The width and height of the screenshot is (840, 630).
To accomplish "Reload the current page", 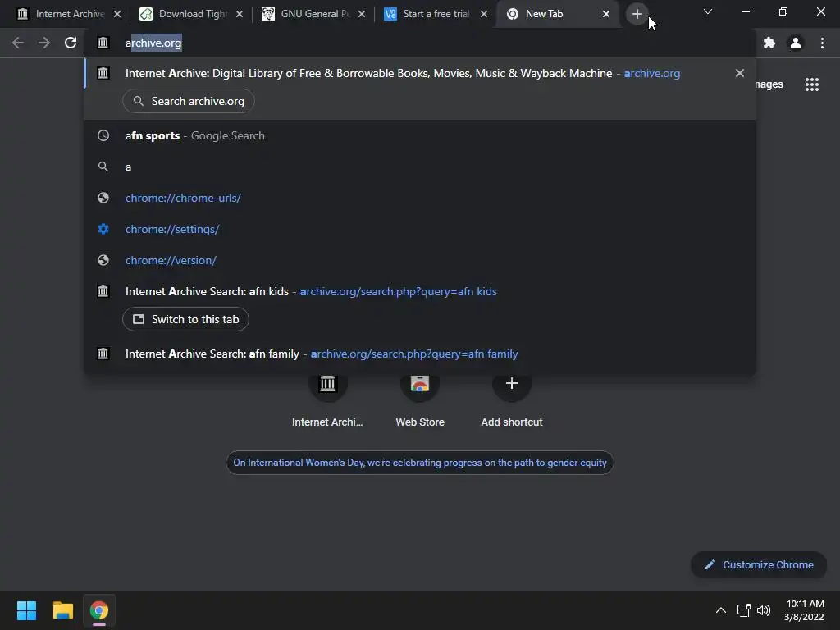I will click(x=71, y=43).
